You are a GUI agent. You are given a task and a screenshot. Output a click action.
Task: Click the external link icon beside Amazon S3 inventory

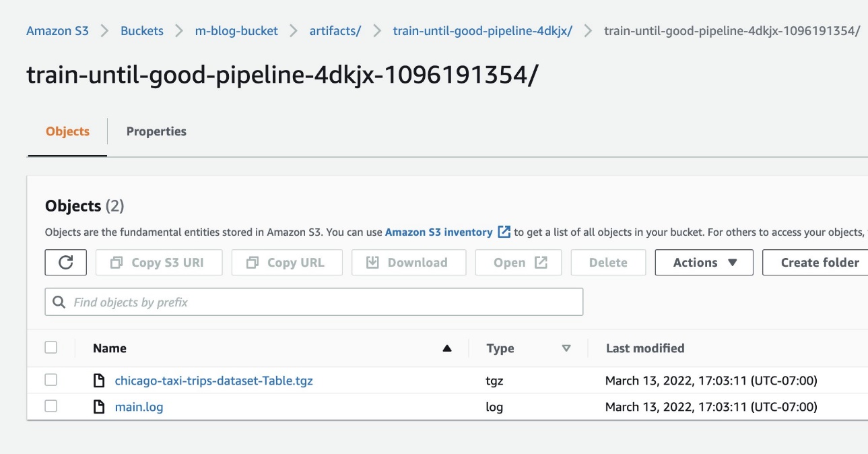click(x=504, y=232)
